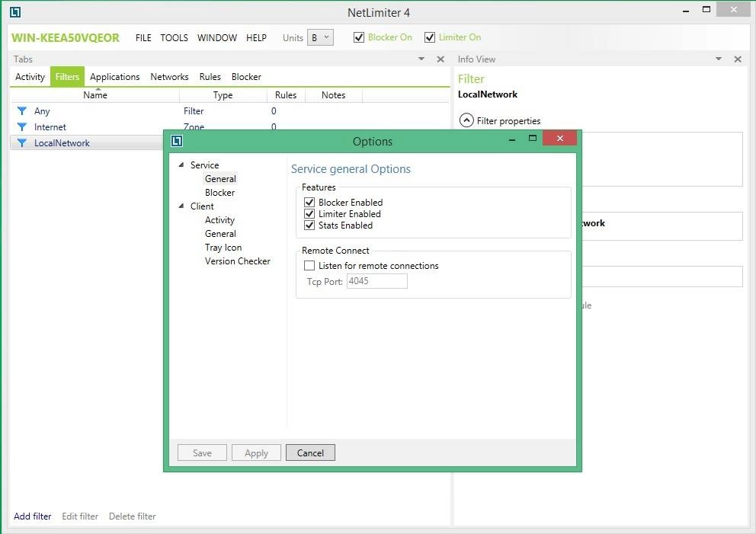The image size is (756, 534).
Task: Switch to the Blocker tab
Action: click(246, 77)
